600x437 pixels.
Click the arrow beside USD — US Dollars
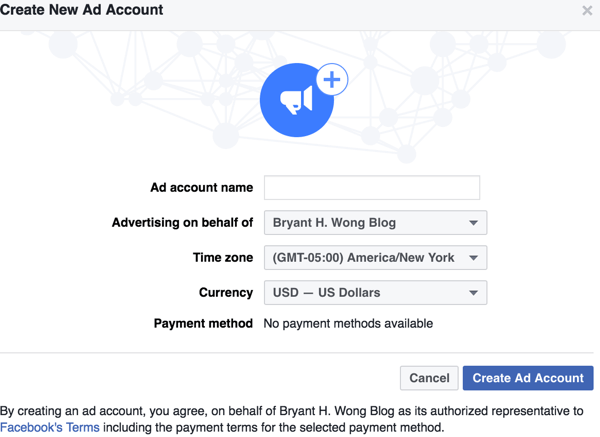coord(474,293)
